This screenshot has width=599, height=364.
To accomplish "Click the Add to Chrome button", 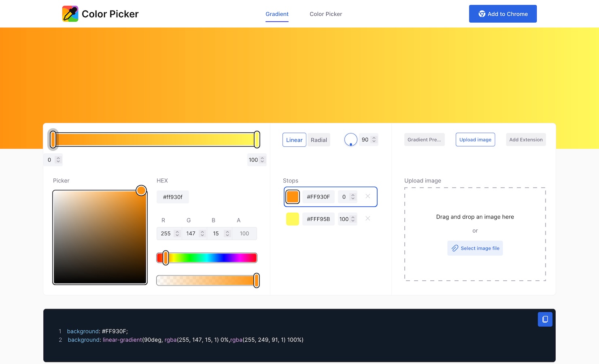I will (x=503, y=14).
